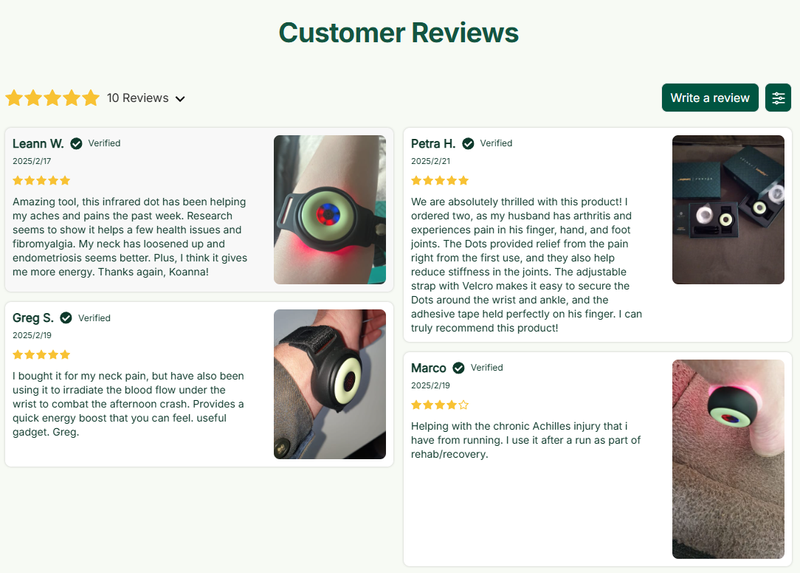Click the verified badge next to Leann W.

click(77, 143)
